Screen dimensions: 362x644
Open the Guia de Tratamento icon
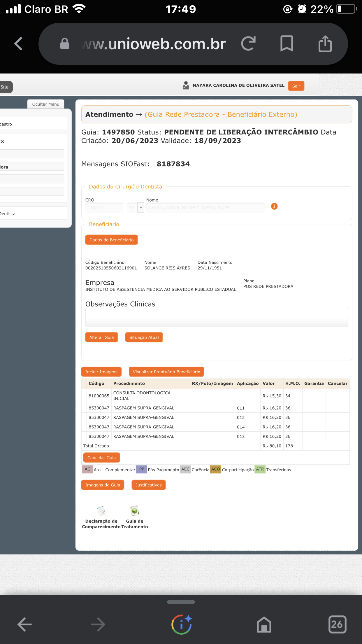click(x=135, y=511)
